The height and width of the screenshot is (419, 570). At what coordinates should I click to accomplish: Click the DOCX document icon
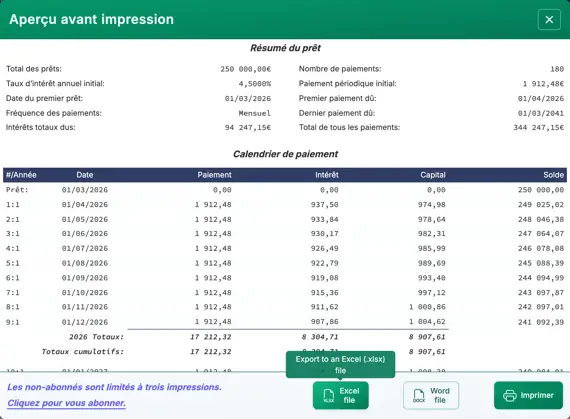419,395
